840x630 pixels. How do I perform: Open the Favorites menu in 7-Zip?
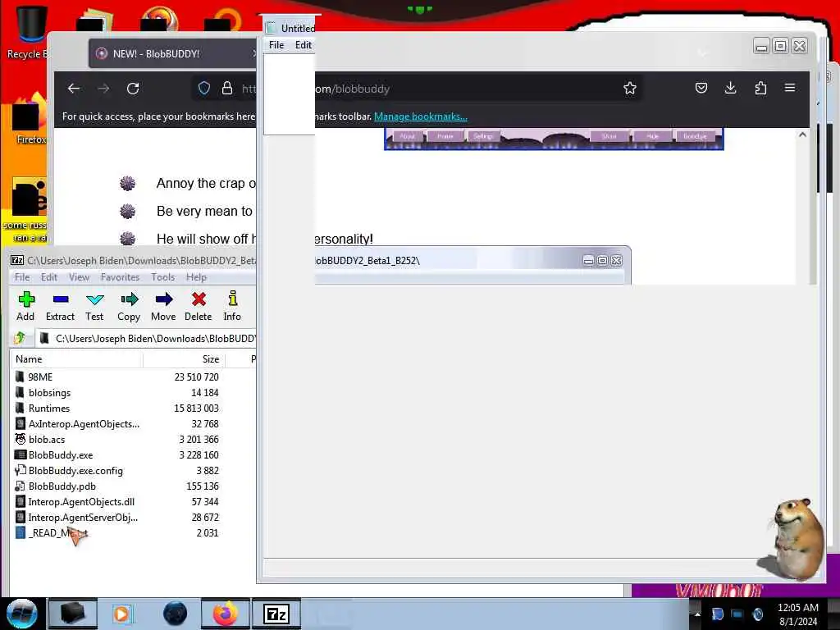click(x=120, y=277)
